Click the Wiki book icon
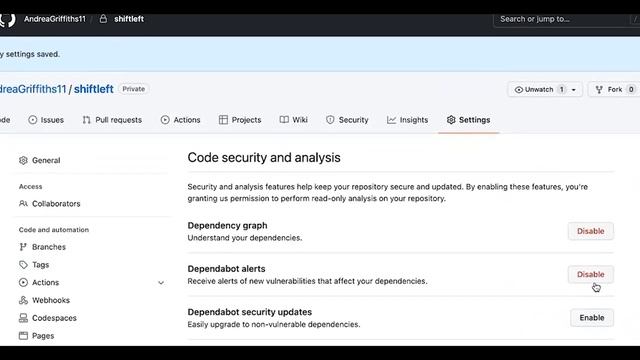The width and height of the screenshot is (640, 360). 284,120
